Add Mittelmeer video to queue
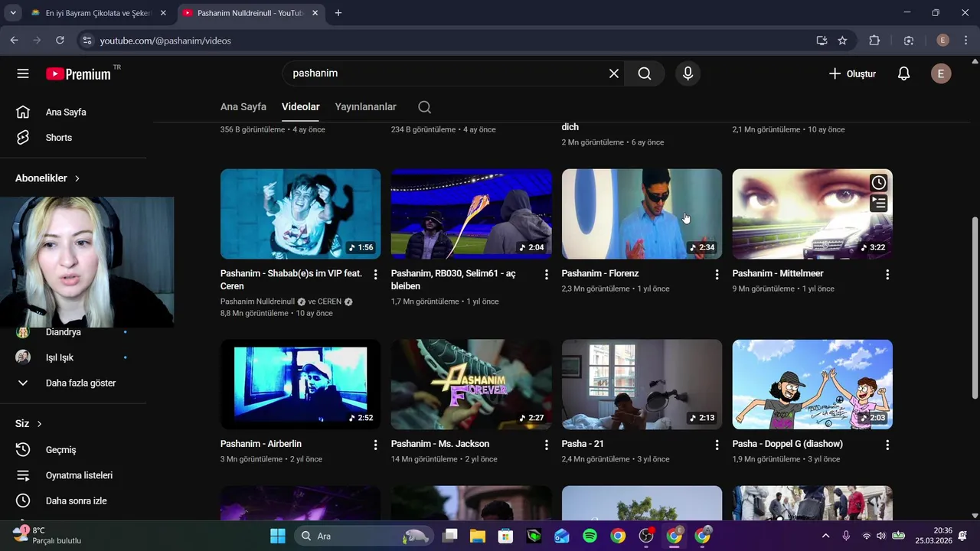This screenshot has height=551, width=980. click(879, 203)
